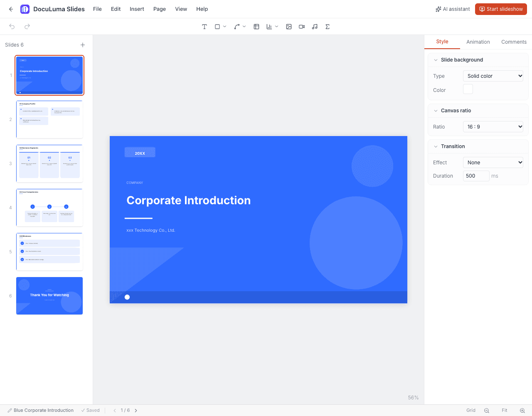Switch to the Animation tab
The height and width of the screenshot is (416, 532).
click(478, 42)
